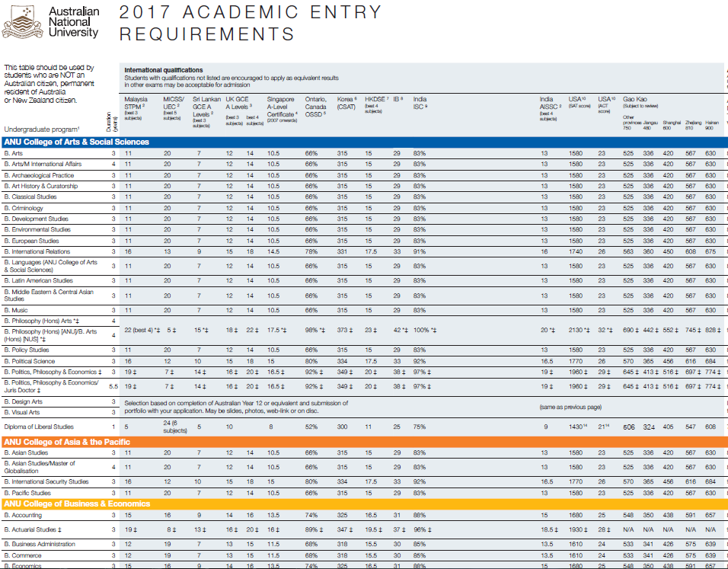728x569 pixels.
Task: Click the yellow 'ANU College of Business & Economics' banner
Action: pos(364,503)
